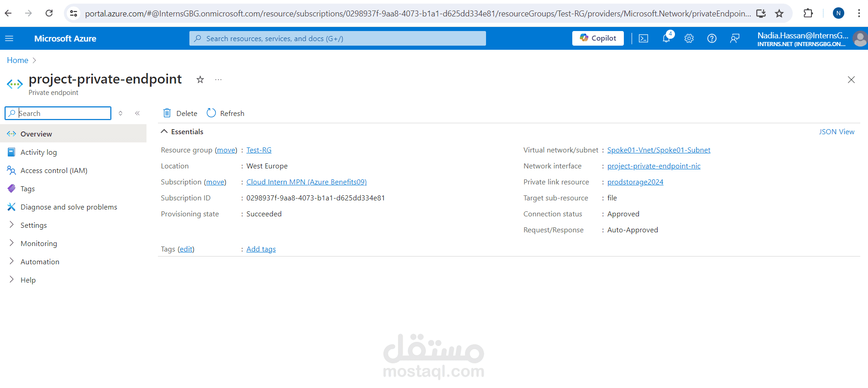Click the expand/collapse all menu groups icon
The width and height of the screenshot is (868, 388).
[x=120, y=113]
